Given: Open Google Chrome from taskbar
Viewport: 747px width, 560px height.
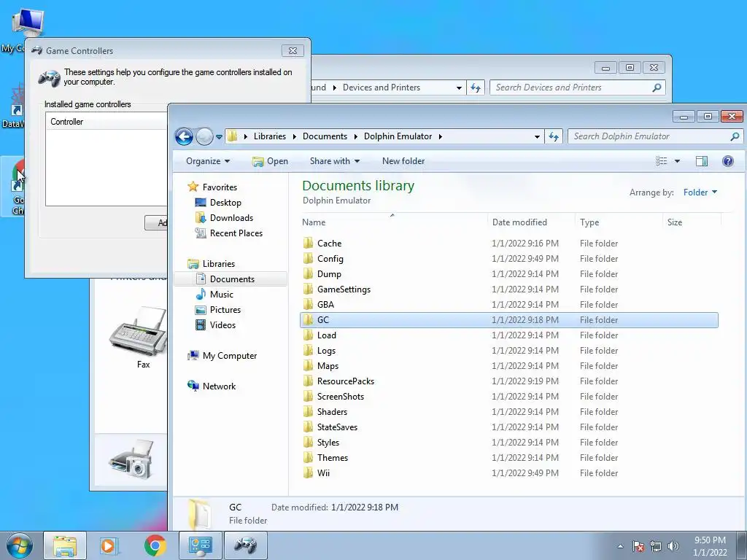Looking at the screenshot, I should (155, 545).
